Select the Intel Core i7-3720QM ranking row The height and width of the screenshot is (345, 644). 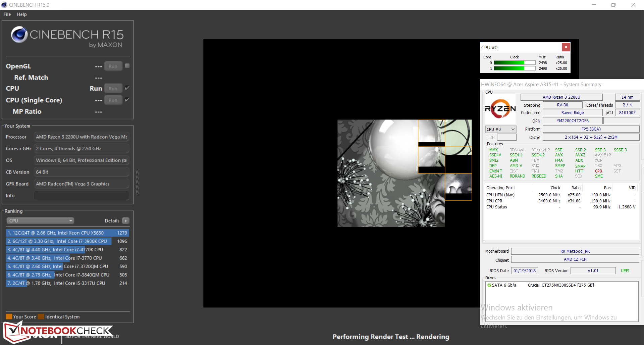pos(67,266)
